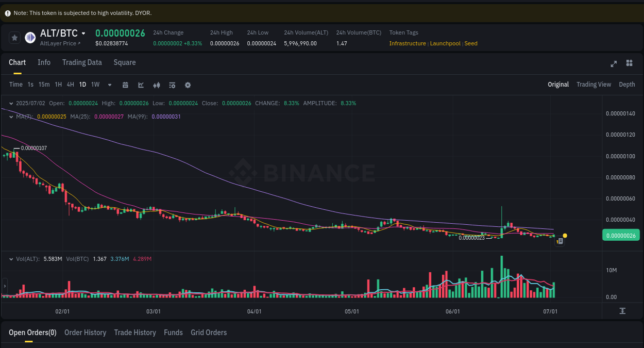
Task: Open the chart line overlay icon
Action: click(x=141, y=85)
